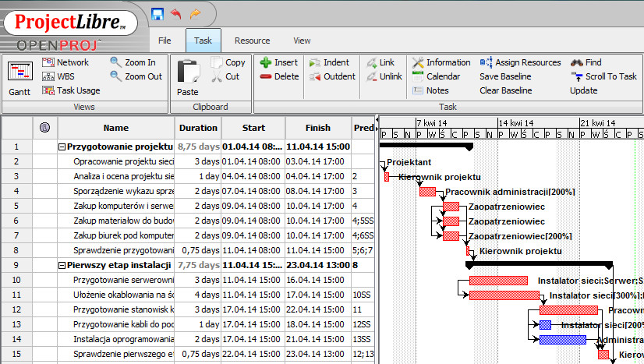The image size is (644, 364).
Task: Select the Task ribbon tab
Action: point(203,41)
